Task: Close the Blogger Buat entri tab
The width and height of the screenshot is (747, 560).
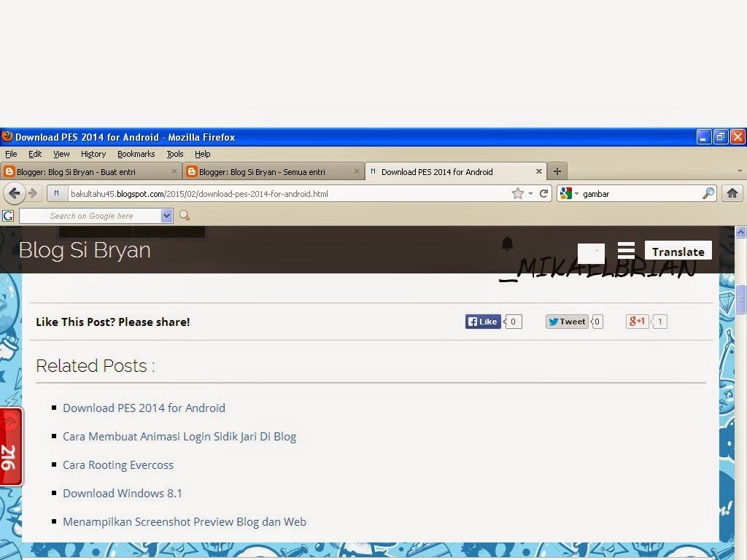Action: [174, 171]
